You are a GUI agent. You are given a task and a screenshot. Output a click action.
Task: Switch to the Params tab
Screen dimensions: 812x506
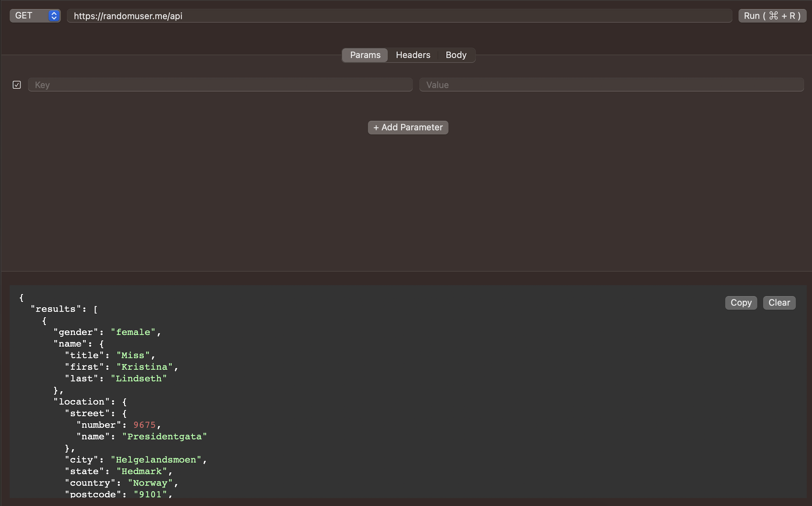coord(365,55)
